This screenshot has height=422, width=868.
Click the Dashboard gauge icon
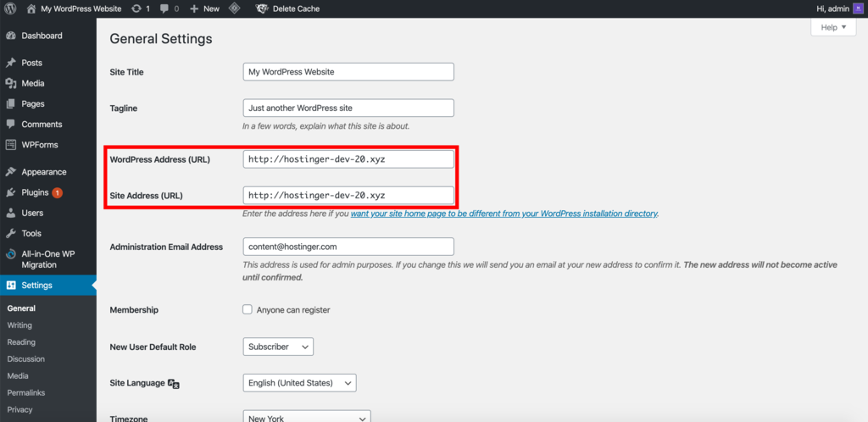click(x=10, y=36)
